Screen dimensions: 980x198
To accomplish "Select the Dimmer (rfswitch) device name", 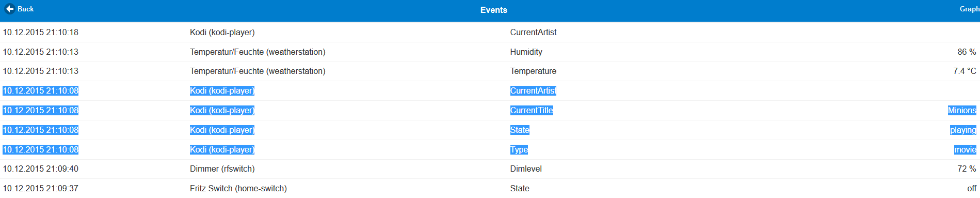I will [222, 169].
